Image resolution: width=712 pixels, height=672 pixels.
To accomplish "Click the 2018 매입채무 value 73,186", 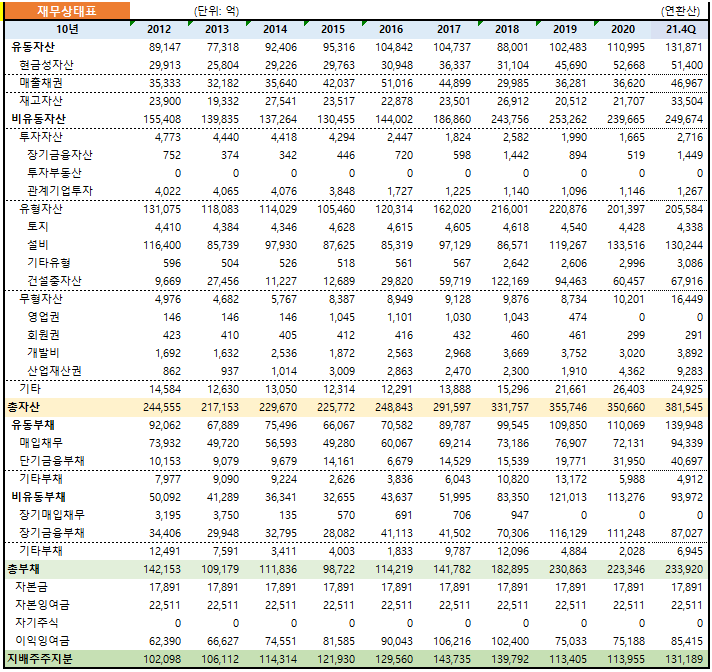I will (x=513, y=443).
